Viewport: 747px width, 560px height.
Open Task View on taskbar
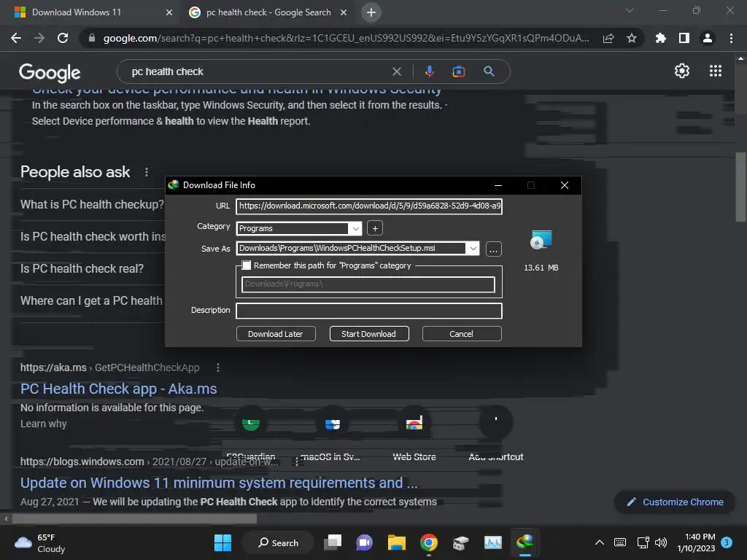333,542
